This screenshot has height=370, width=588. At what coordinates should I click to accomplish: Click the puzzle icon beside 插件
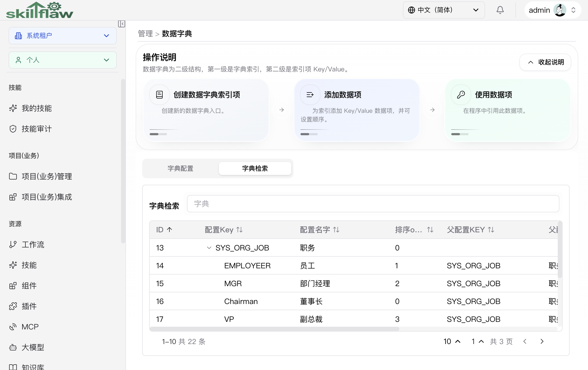pos(13,306)
